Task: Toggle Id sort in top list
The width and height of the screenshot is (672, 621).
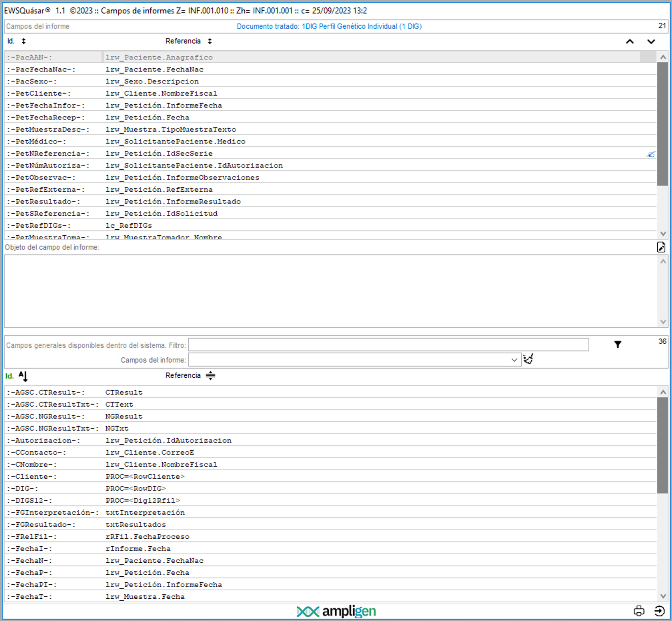Action: (24, 41)
